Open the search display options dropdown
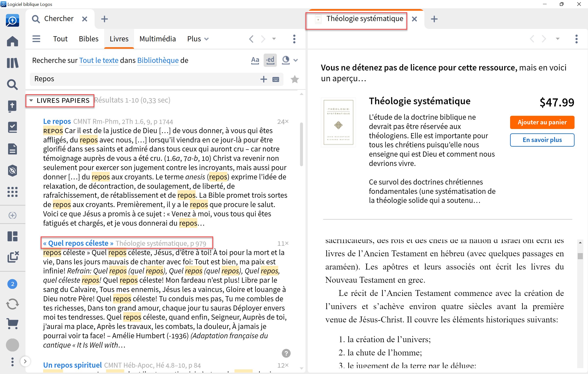 [x=290, y=60]
